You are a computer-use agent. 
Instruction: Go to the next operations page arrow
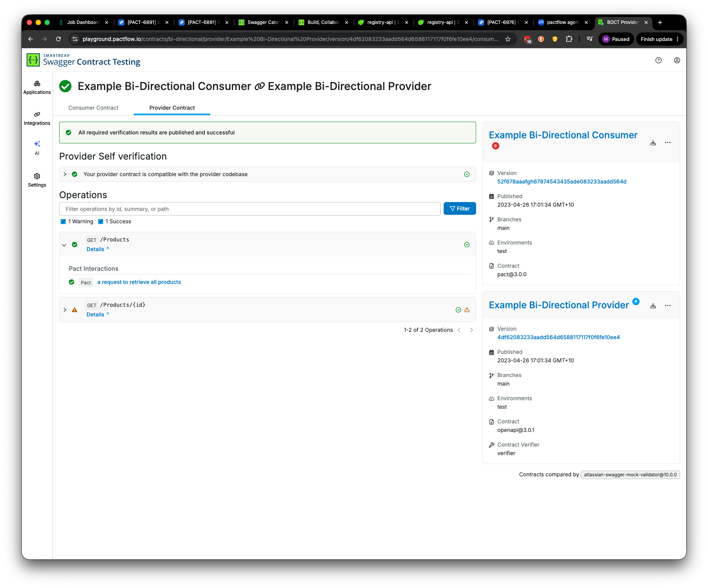(x=471, y=330)
